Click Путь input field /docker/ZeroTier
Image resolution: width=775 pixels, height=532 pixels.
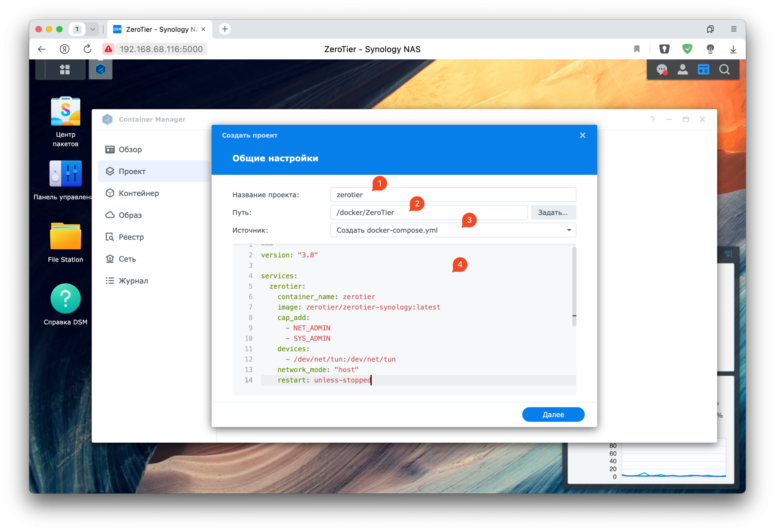point(429,212)
